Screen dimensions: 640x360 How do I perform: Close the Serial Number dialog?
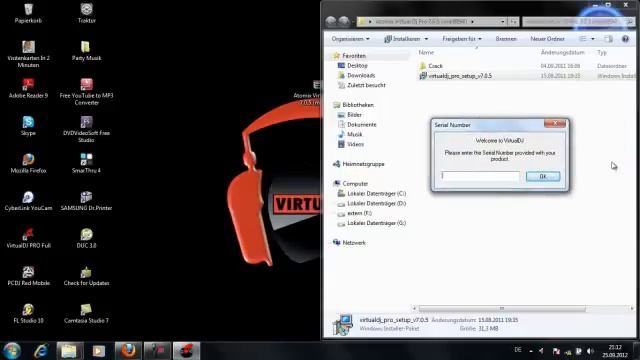[555, 123]
